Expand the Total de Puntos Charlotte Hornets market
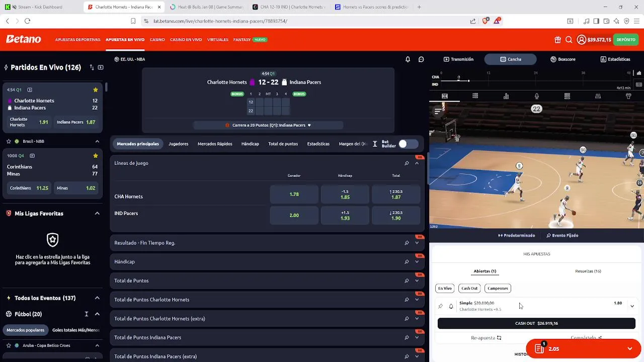Viewport: 644px width, 362px height. [417, 300]
